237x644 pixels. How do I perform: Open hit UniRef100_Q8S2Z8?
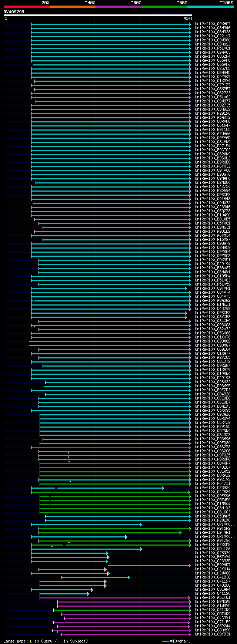pos(213,447)
